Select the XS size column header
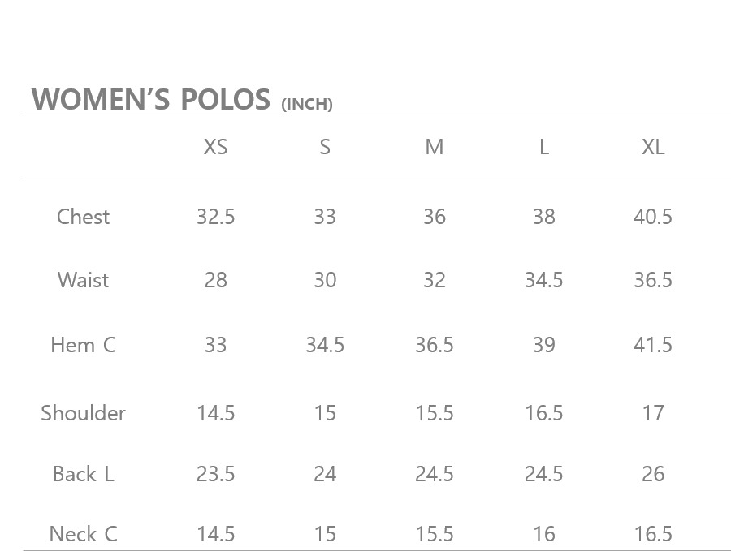Image resolution: width=731 pixels, height=560 pixels. [215, 147]
